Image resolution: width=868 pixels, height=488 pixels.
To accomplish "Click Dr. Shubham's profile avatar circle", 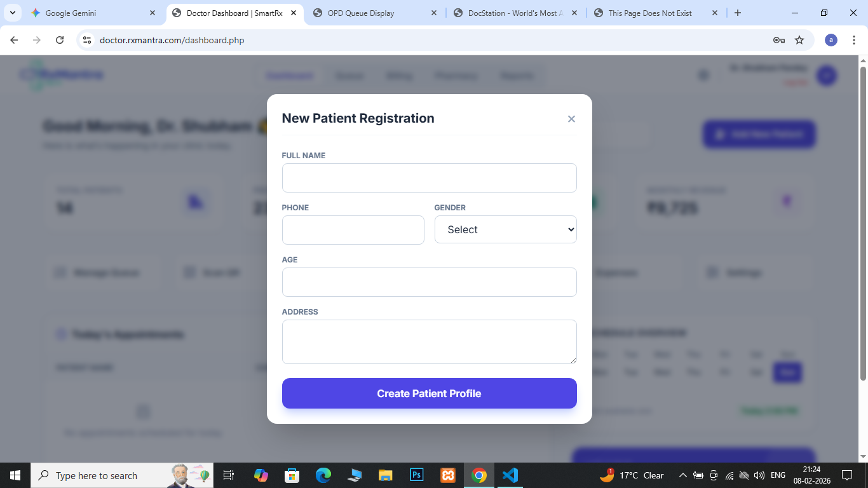I will [x=827, y=75].
